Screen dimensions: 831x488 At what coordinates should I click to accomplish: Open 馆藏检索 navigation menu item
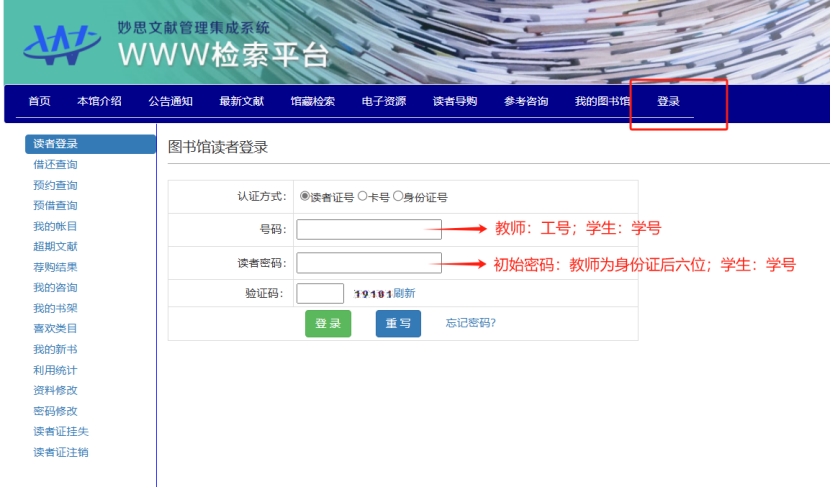tap(312, 102)
